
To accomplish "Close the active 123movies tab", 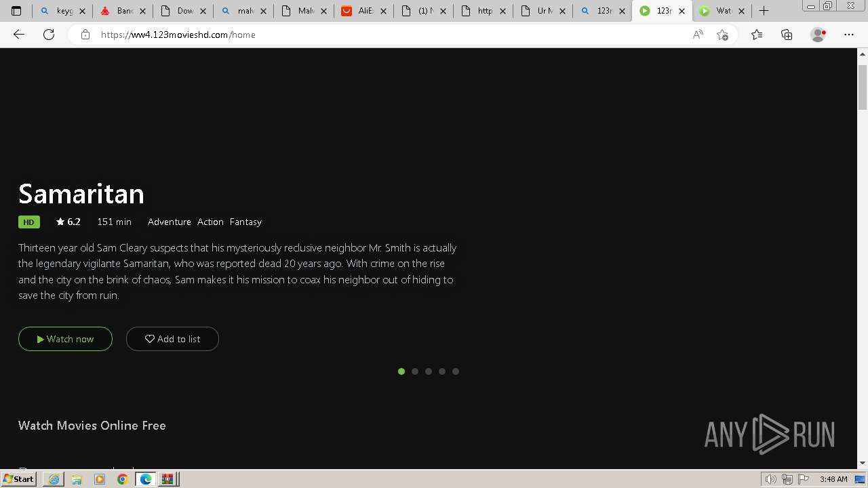I will coord(682,12).
